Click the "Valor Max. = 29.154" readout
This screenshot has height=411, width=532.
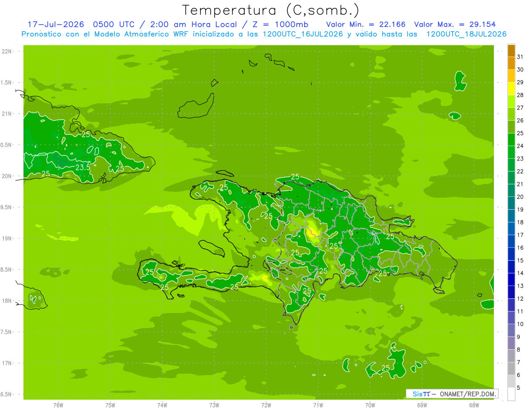click(455, 24)
